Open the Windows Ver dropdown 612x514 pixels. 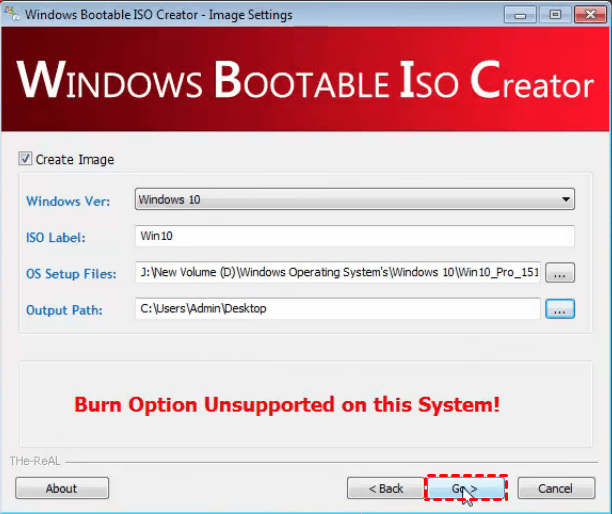pyautogui.click(x=354, y=199)
